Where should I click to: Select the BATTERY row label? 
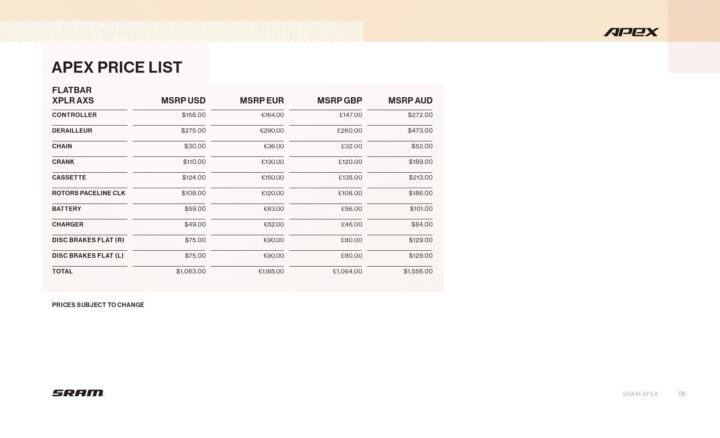[x=67, y=209]
